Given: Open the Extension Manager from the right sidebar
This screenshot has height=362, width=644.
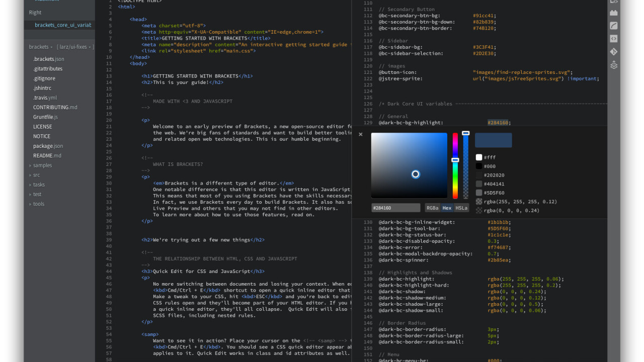Looking at the screenshot, I should pos(614,13).
